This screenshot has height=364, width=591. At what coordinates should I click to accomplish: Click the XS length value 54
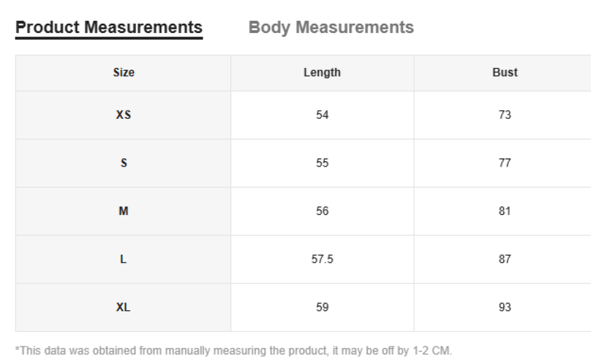click(322, 115)
